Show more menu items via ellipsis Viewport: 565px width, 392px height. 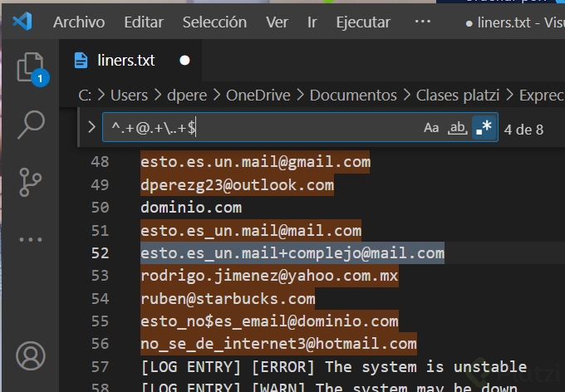[x=422, y=22]
